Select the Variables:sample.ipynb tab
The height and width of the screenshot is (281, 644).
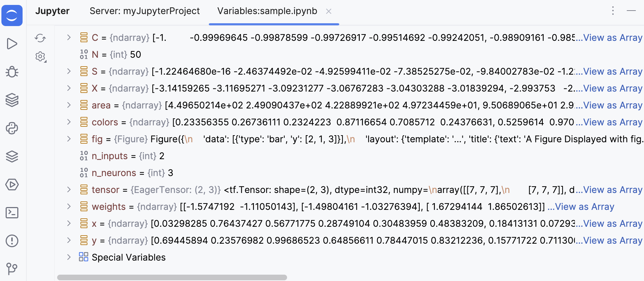click(x=267, y=11)
